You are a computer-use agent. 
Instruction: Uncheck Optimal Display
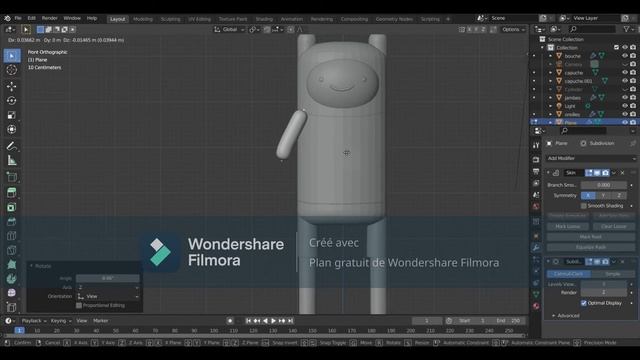(584, 303)
